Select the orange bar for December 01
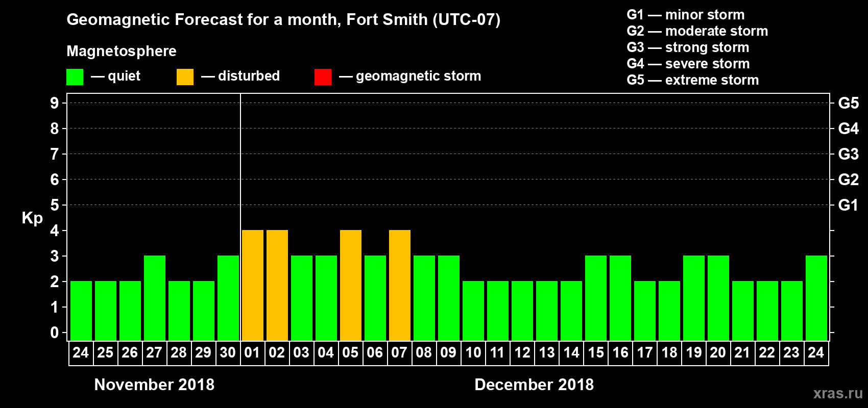 pos(253,286)
